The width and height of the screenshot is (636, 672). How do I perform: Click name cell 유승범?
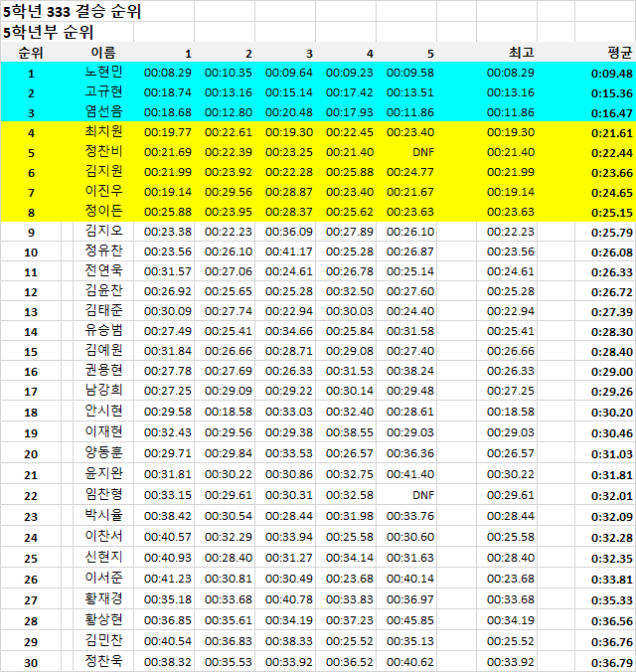click(103, 330)
